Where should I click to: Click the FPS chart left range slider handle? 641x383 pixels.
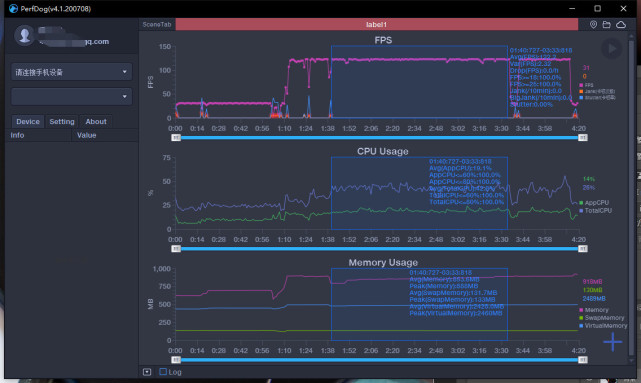click(x=176, y=138)
